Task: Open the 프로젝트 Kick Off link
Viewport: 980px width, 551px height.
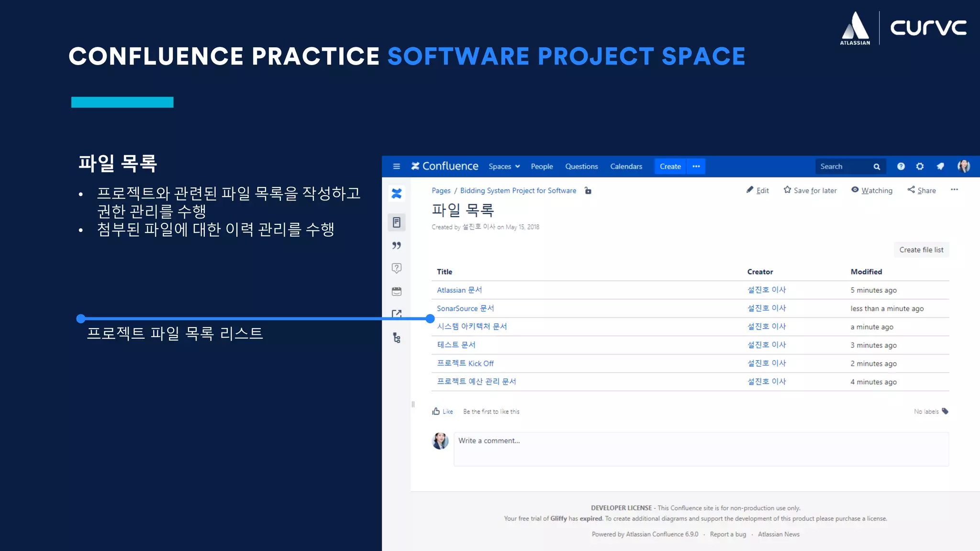Action: [x=465, y=364]
